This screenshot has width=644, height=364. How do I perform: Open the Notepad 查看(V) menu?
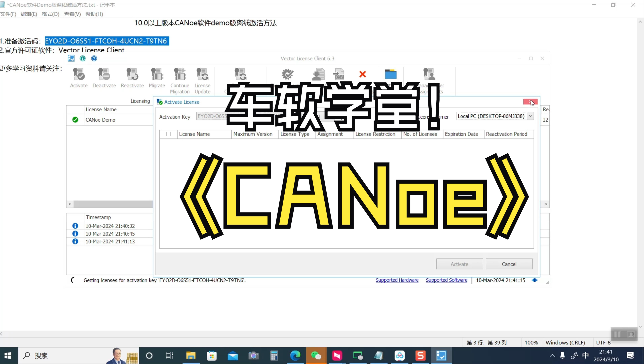72,14
